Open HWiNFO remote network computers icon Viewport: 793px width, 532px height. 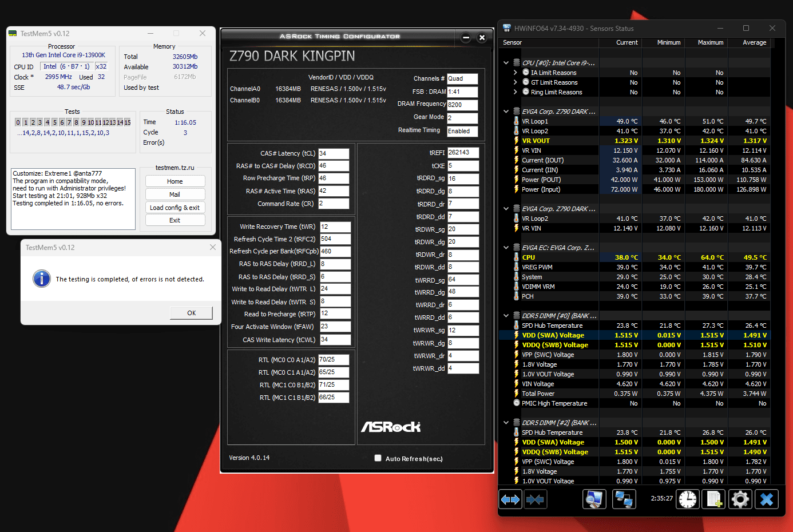pos(624,499)
